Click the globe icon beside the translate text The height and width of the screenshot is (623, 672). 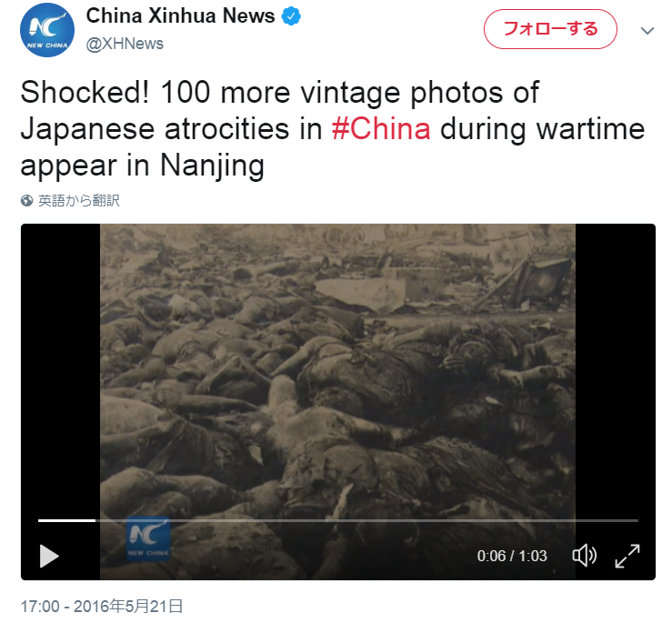pyautogui.click(x=26, y=201)
